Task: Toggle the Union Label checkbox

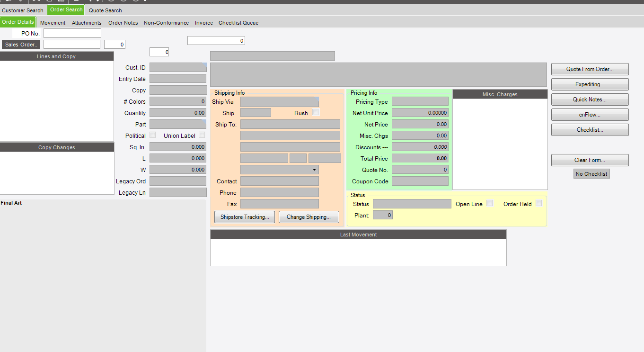Action: coord(202,135)
